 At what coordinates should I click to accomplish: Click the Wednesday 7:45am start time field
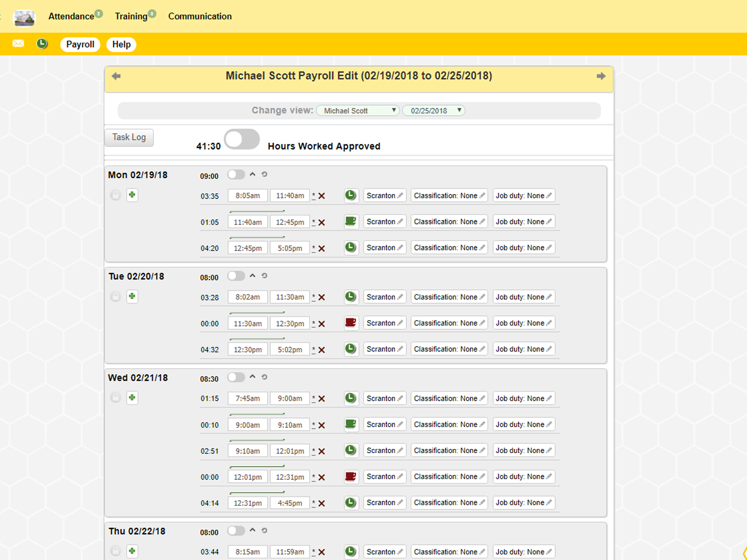[x=247, y=399]
